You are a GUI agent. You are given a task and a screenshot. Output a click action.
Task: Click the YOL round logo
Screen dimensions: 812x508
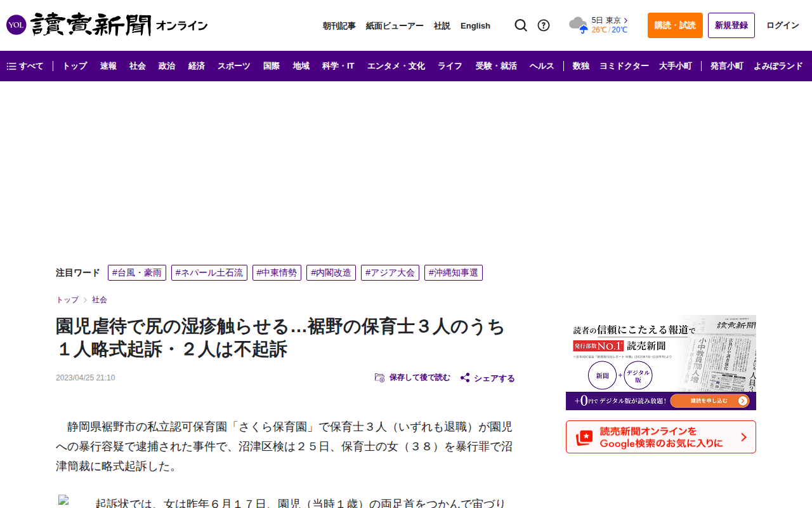tap(16, 25)
